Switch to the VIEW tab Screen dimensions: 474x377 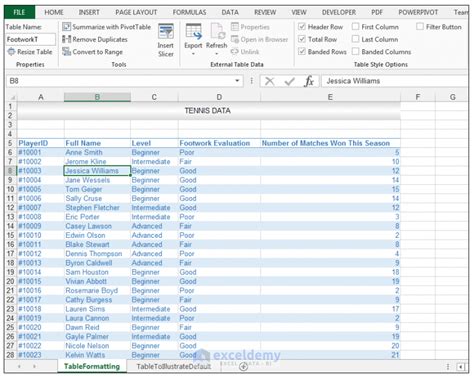pos(299,12)
